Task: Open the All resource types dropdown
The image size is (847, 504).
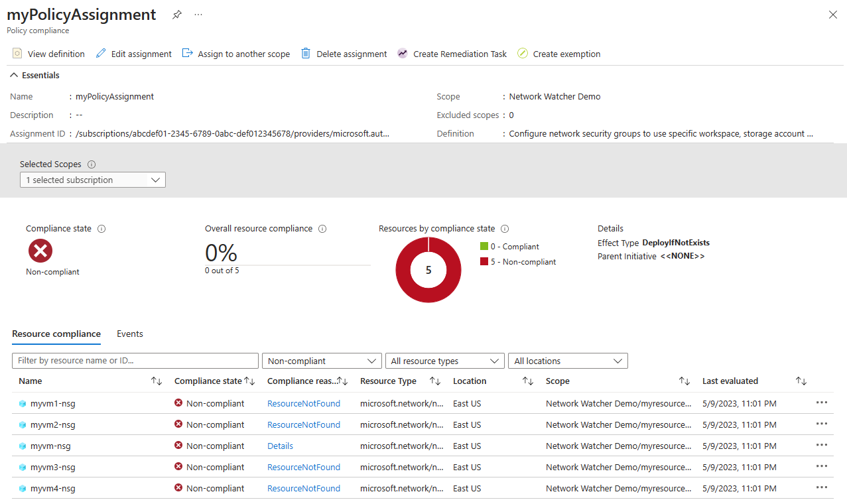Action: (x=444, y=361)
